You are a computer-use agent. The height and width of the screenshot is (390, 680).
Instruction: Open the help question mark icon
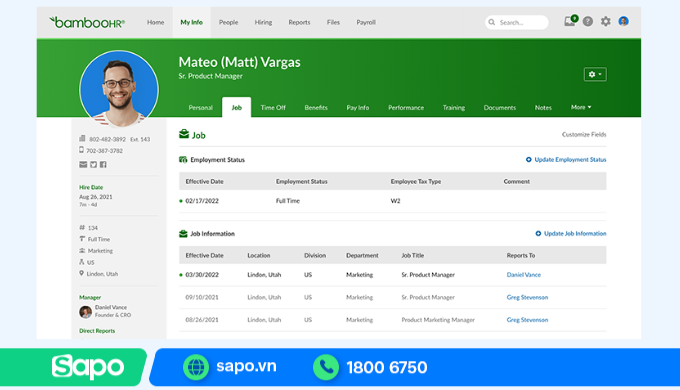click(588, 21)
